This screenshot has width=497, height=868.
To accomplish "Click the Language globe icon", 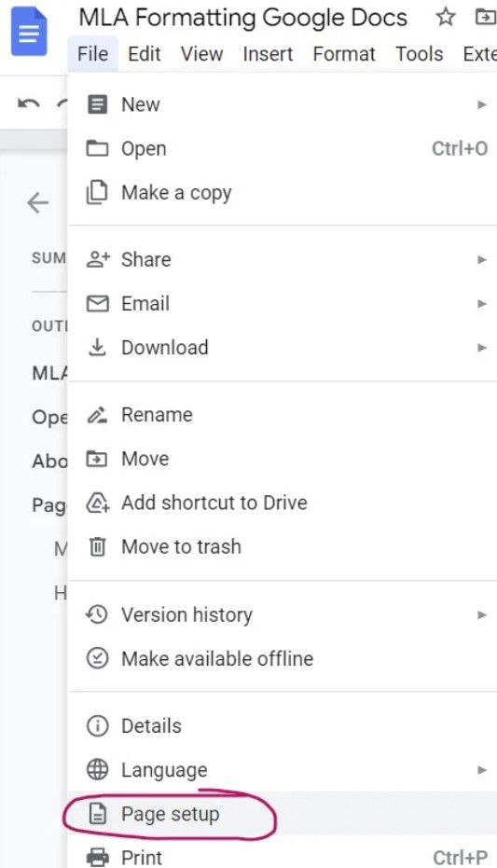I will tap(97, 770).
